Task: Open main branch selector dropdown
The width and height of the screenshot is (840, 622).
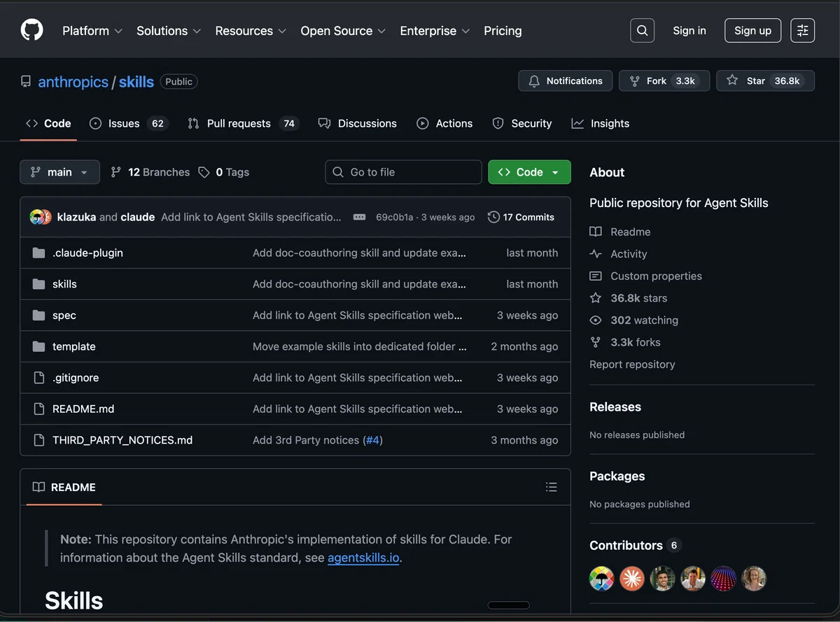Action: coord(59,172)
